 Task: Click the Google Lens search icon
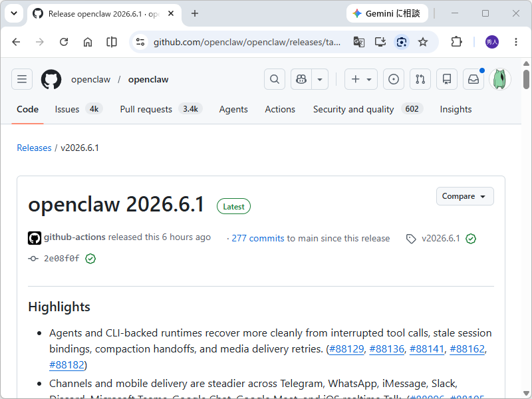point(402,42)
